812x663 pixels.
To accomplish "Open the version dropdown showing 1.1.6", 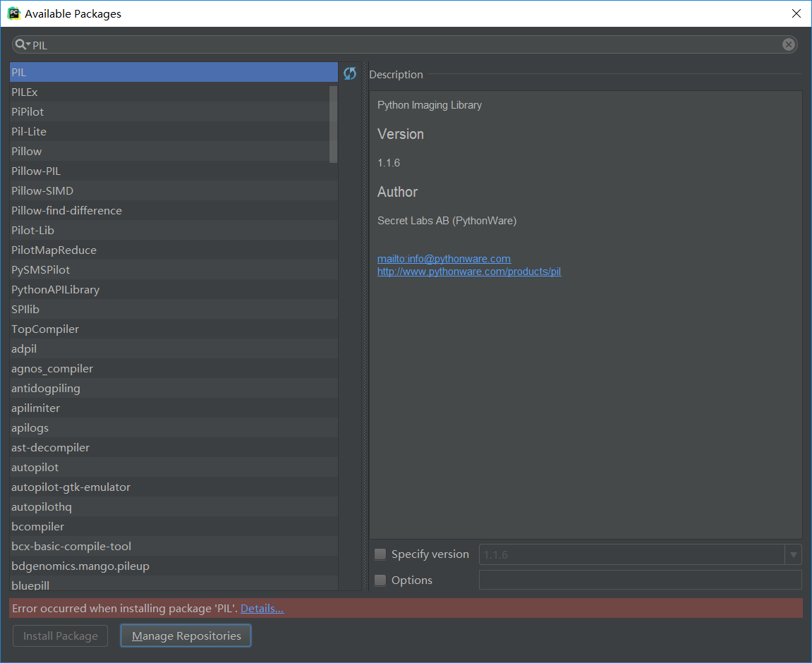I will [793, 554].
